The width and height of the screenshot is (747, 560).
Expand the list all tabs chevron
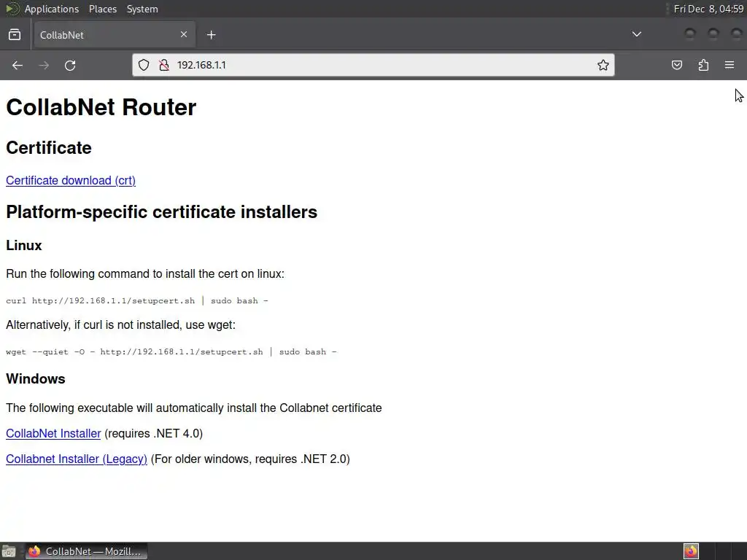[x=636, y=34]
